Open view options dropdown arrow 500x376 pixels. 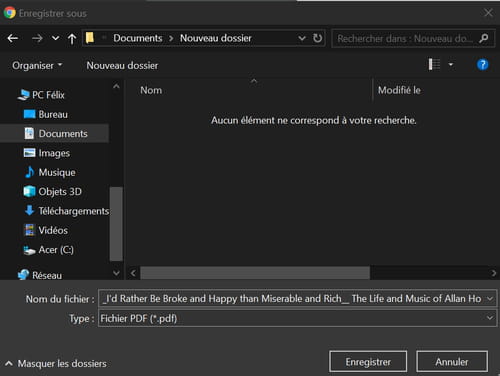[451, 64]
